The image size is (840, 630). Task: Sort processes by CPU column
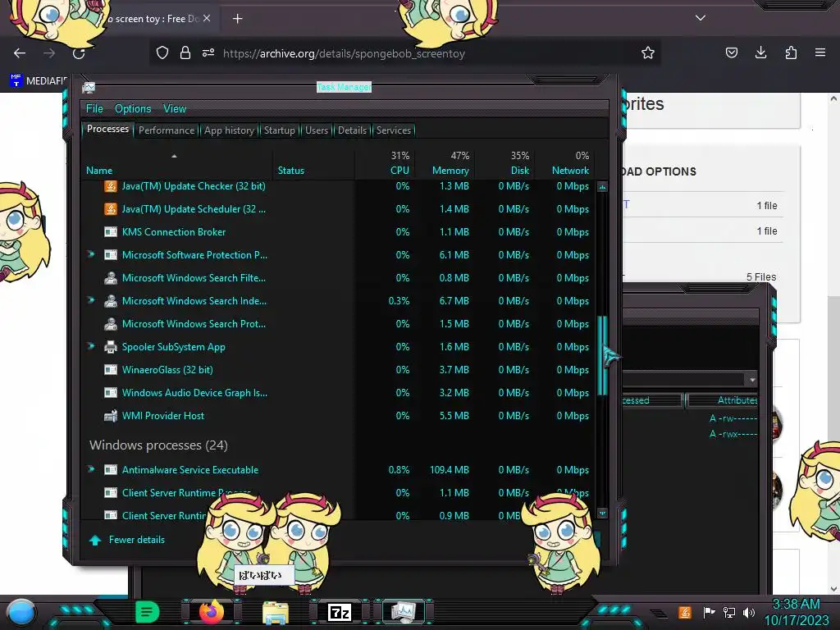click(x=385, y=164)
